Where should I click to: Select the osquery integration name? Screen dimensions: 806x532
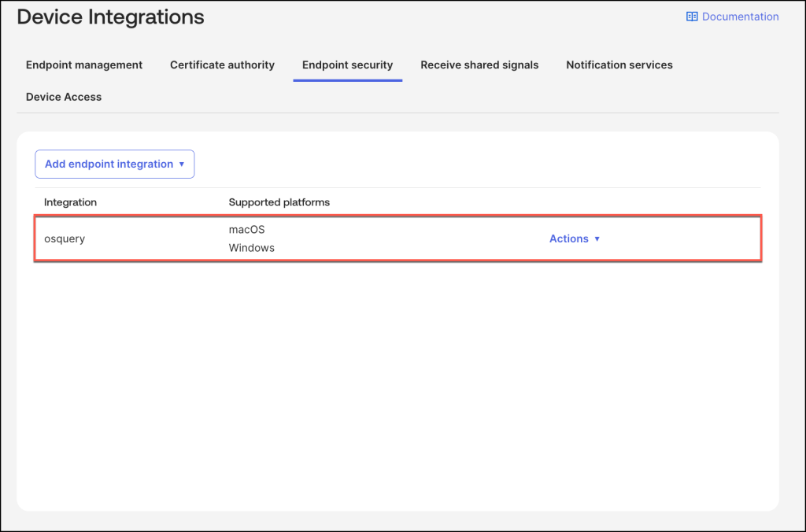65,238
